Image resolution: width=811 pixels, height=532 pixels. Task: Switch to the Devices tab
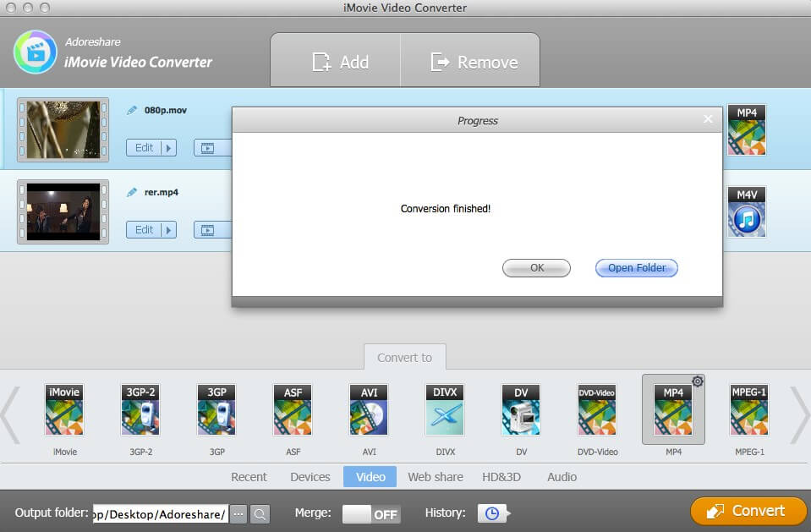tap(310, 477)
